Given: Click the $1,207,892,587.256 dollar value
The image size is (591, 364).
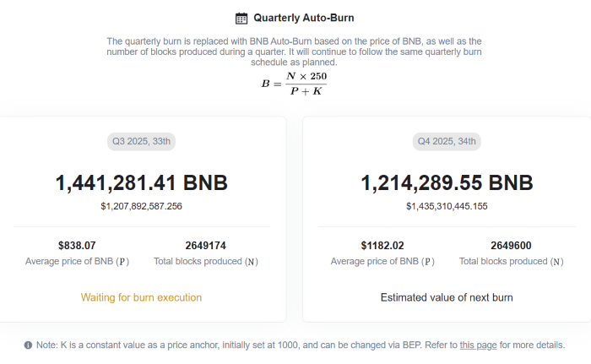Looking at the screenshot, I should pyautogui.click(x=142, y=206).
